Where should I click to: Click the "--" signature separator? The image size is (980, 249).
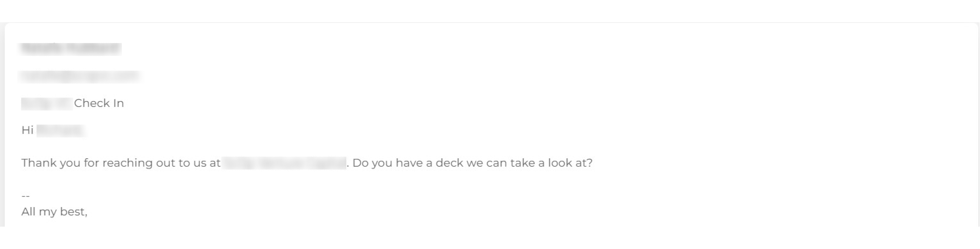coord(25,196)
